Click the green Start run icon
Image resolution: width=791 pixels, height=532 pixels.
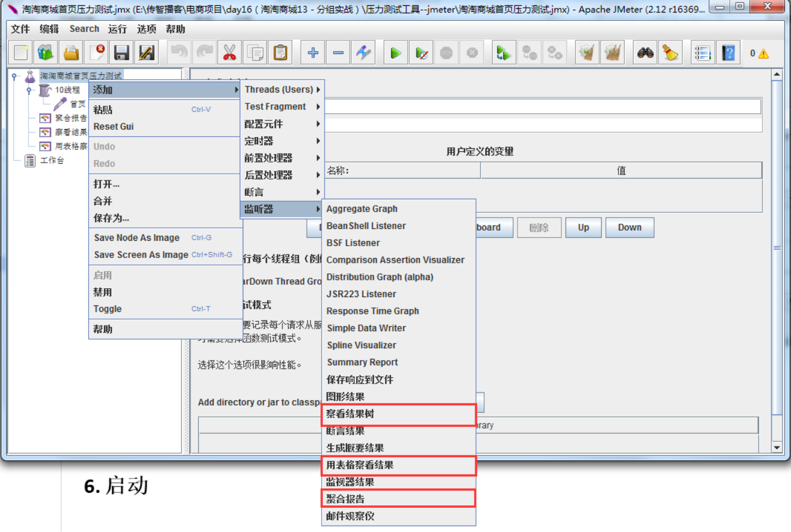coord(395,53)
